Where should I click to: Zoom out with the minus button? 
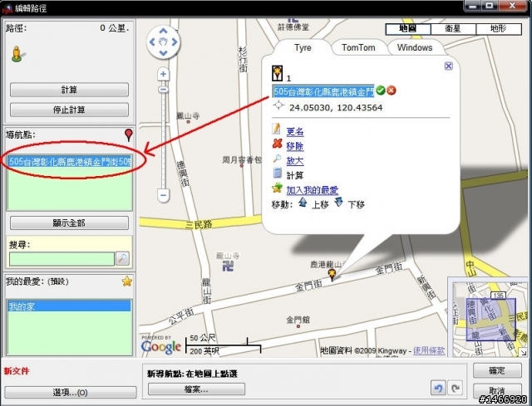(163, 196)
